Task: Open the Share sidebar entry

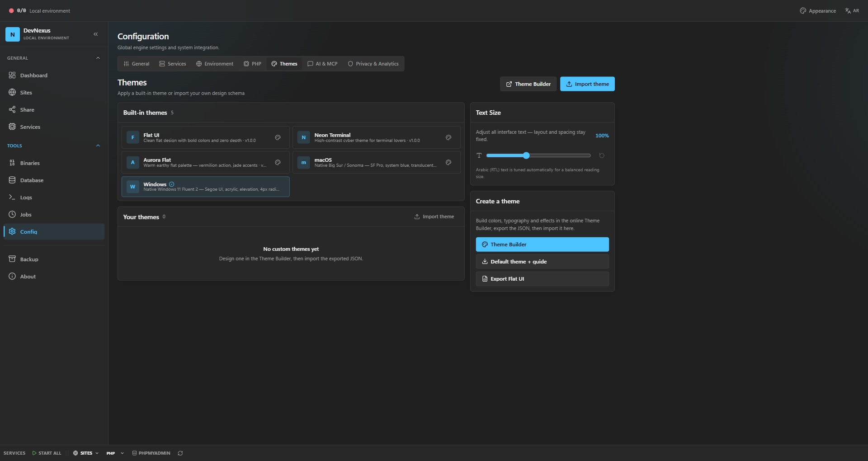Action: click(x=54, y=110)
